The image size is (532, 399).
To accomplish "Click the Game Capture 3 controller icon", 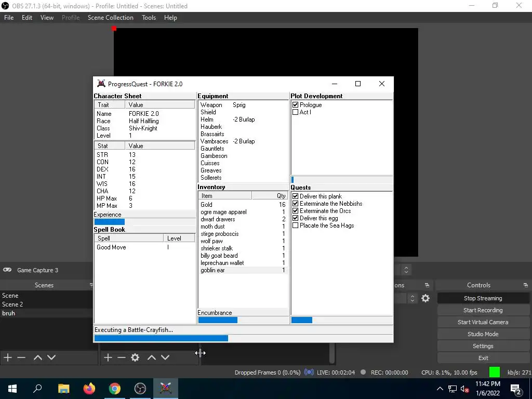I will [x=7, y=270].
